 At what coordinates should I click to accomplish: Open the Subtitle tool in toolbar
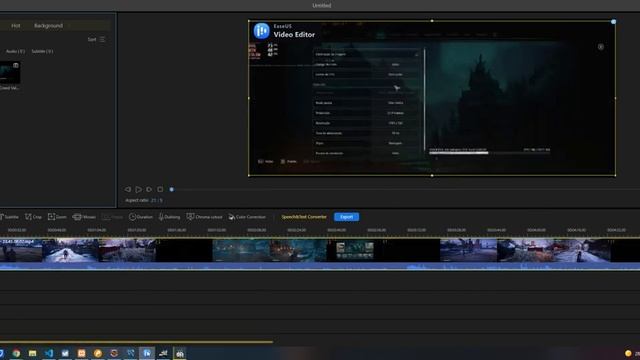tap(9, 217)
